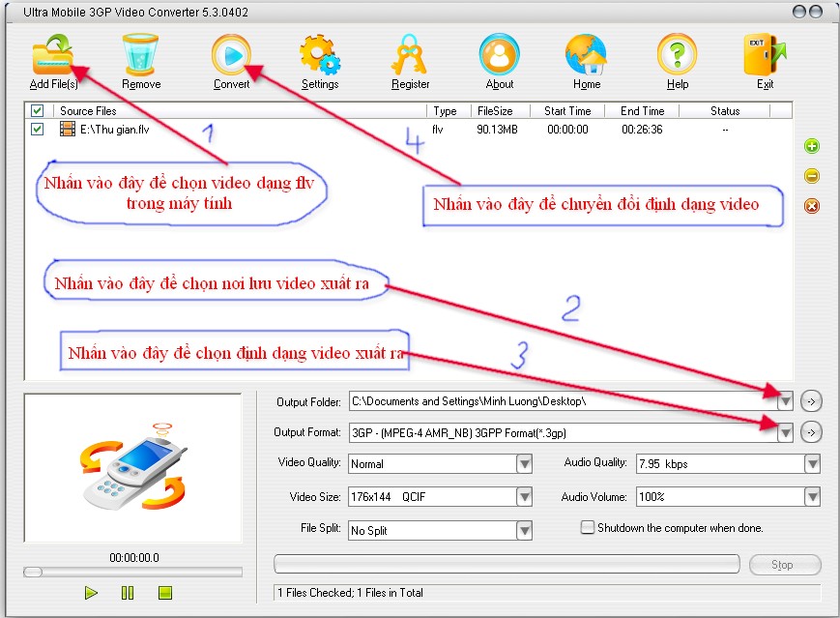Open the Video Size dropdown
This screenshot has height=618, width=840.
(x=525, y=497)
